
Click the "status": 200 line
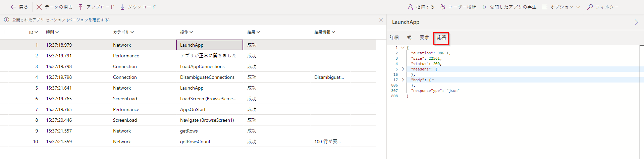pos(426,64)
